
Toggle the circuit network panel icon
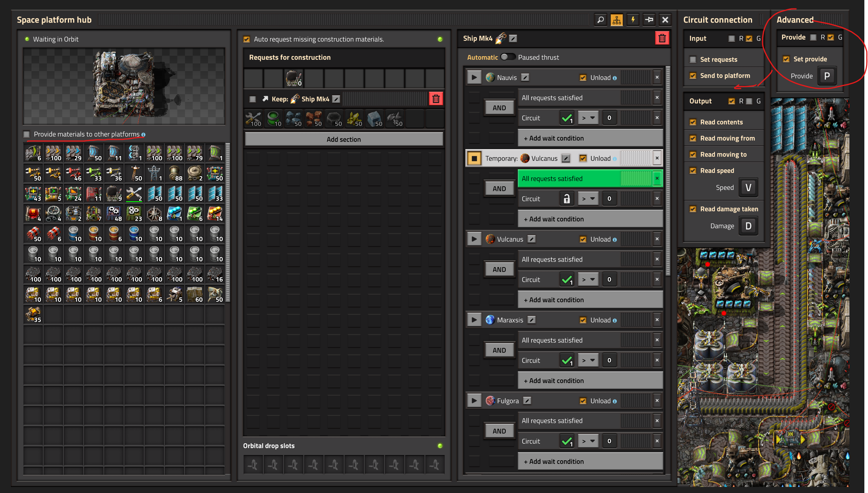pyautogui.click(x=617, y=20)
